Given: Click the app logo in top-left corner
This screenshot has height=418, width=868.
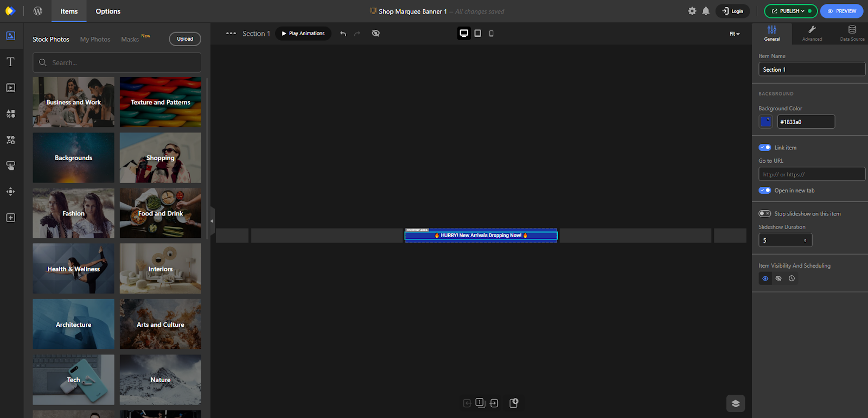Looking at the screenshot, I should [x=10, y=11].
